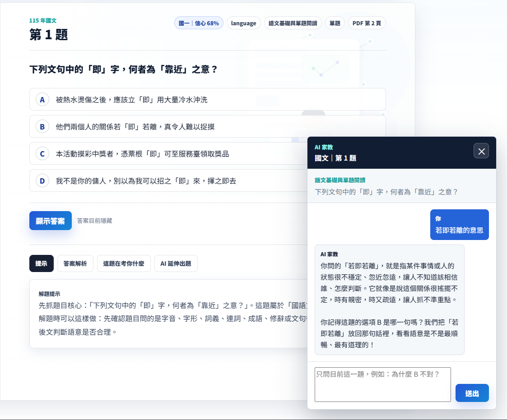Click the 115 年國文 label
Image resolution: width=507 pixels, height=420 pixels.
pyautogui.click(x=43, y=21)
